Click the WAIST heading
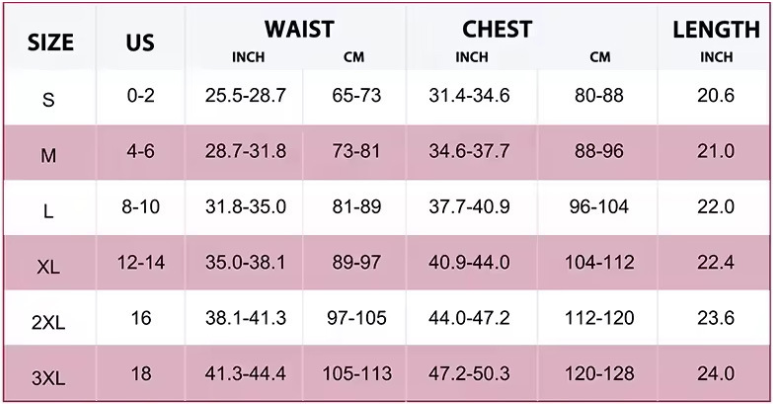The width and height of the screenshot is (773, 404). pos(298,29)
